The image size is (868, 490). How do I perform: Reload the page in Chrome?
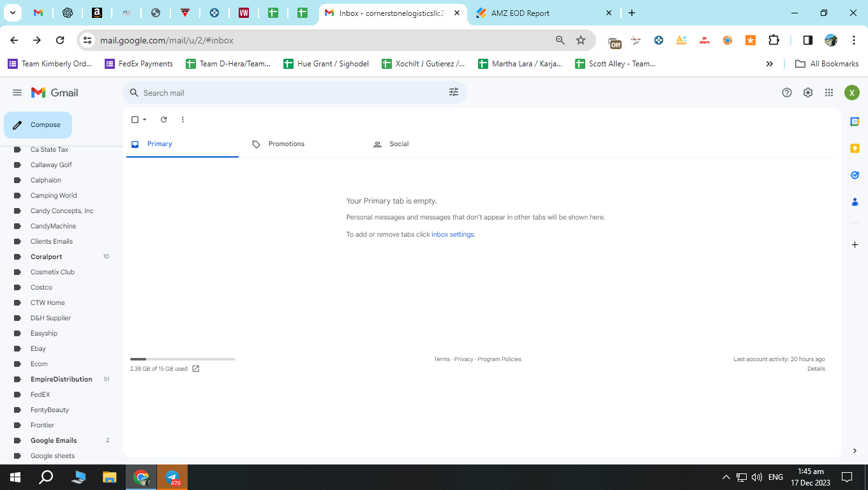(60, 40)
